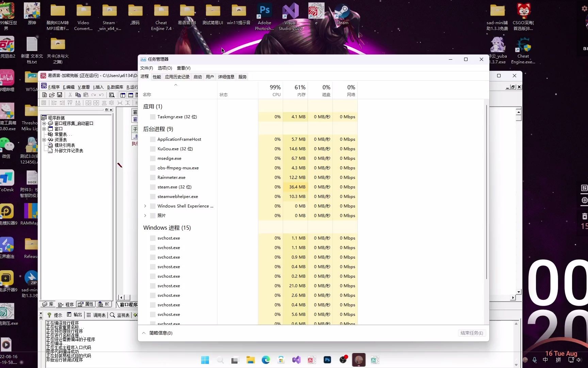This screenshot has width=588, height=368.
Task: Click the Find icon in 易语言 toolbar
Action: coord(112,95)
